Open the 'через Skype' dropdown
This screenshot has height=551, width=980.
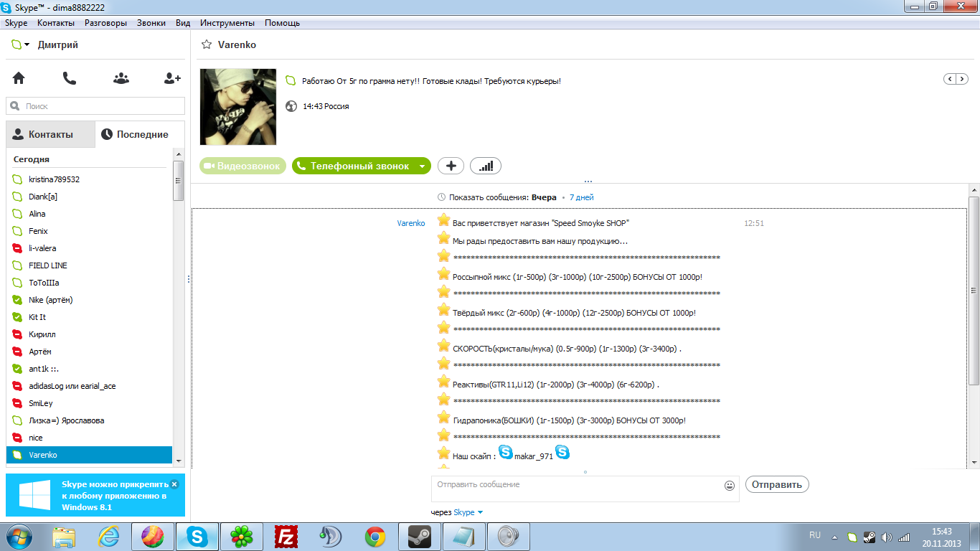click(x=468, y=512)
